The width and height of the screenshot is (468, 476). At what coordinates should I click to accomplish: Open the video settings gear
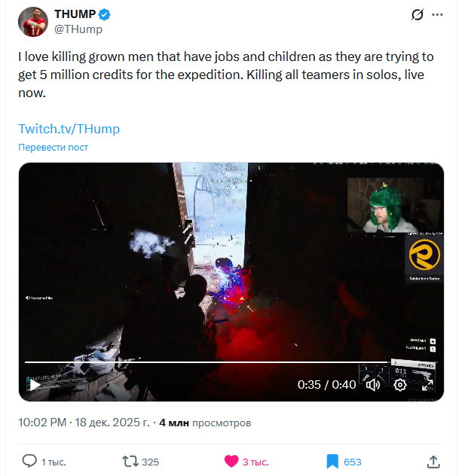click(x=400, y=385)
